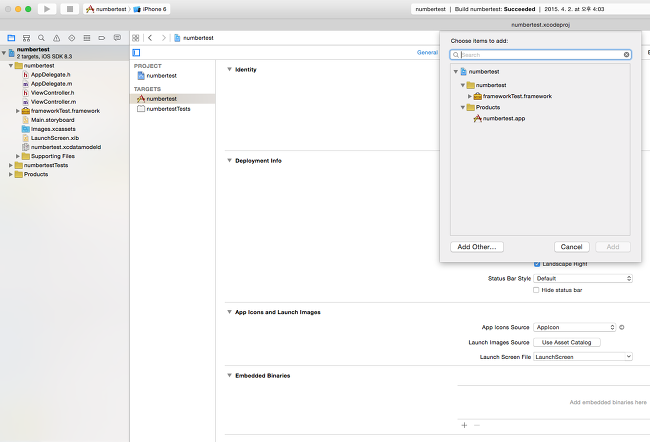Select frameworkTest.framework in the dialog
Viewport: 650px width, 442px height.
click(x=513, y=96)
